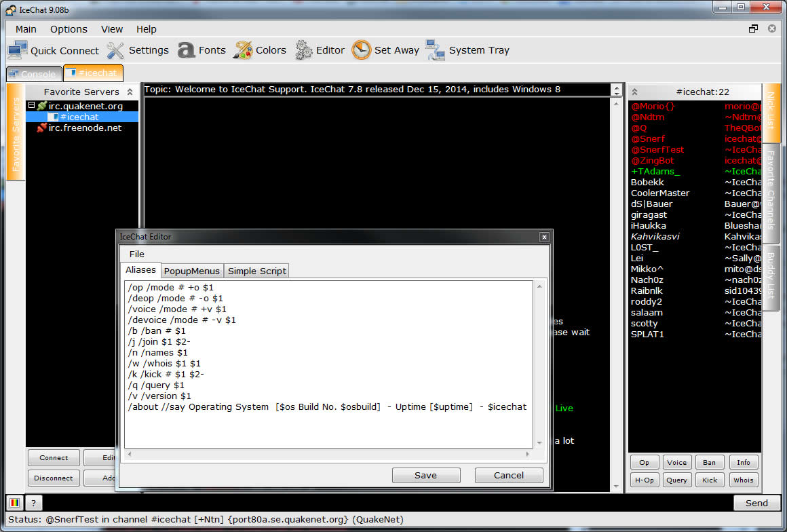Click the Query nick button
This screenshot has height=532, width=787.
click(x=676, y=480)
